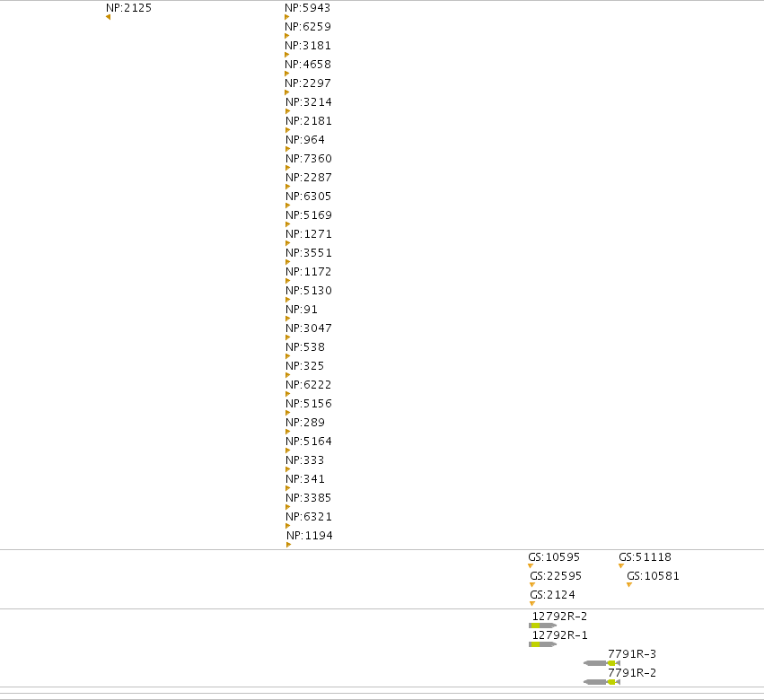764x700 pixels.
Task: Select the NP:2125 insertion marker label
Action: pos(128,8)
